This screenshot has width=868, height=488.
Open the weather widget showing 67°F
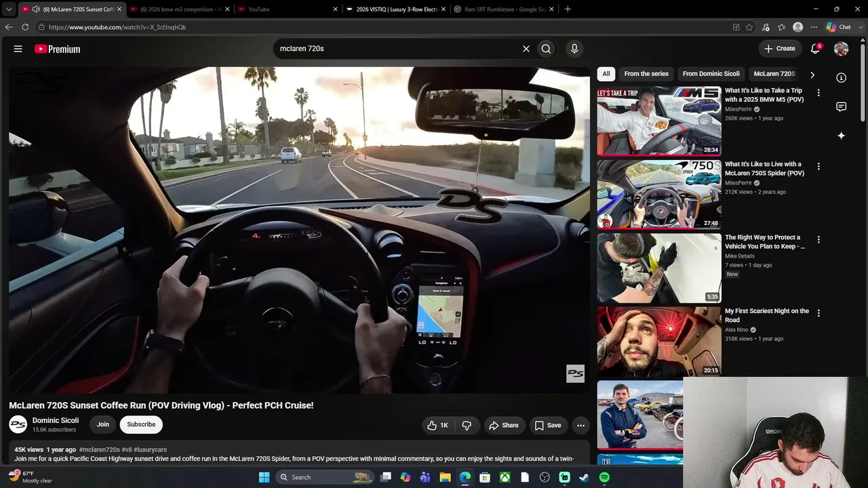click(31, 477)
